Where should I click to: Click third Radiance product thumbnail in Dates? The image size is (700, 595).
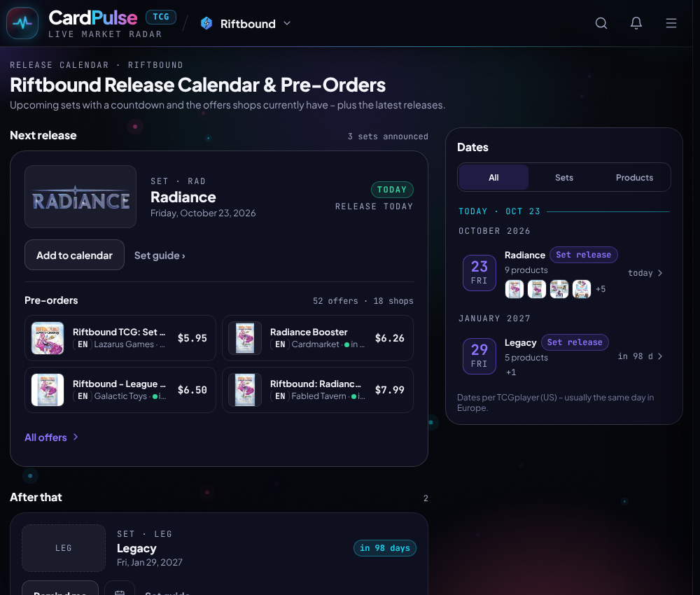tap(559, 289)
